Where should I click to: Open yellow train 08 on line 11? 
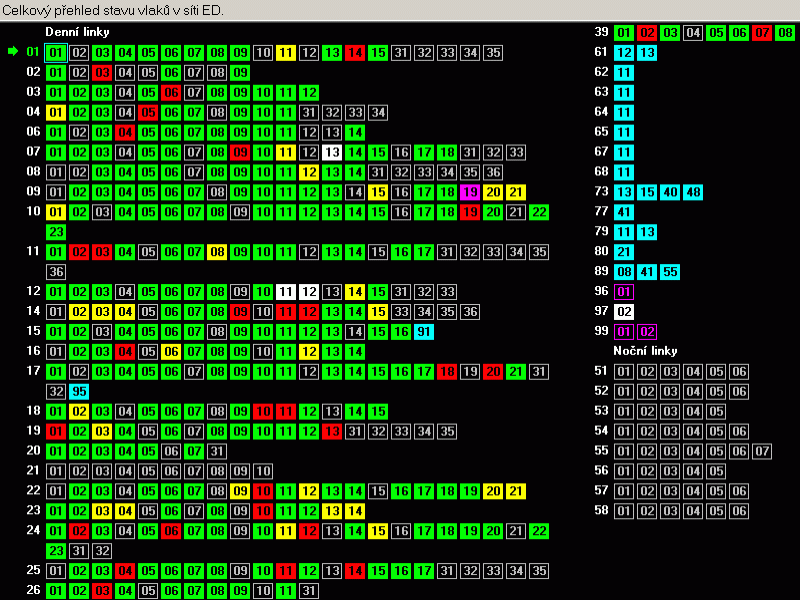pyautogui.click(x=217, y=252)
